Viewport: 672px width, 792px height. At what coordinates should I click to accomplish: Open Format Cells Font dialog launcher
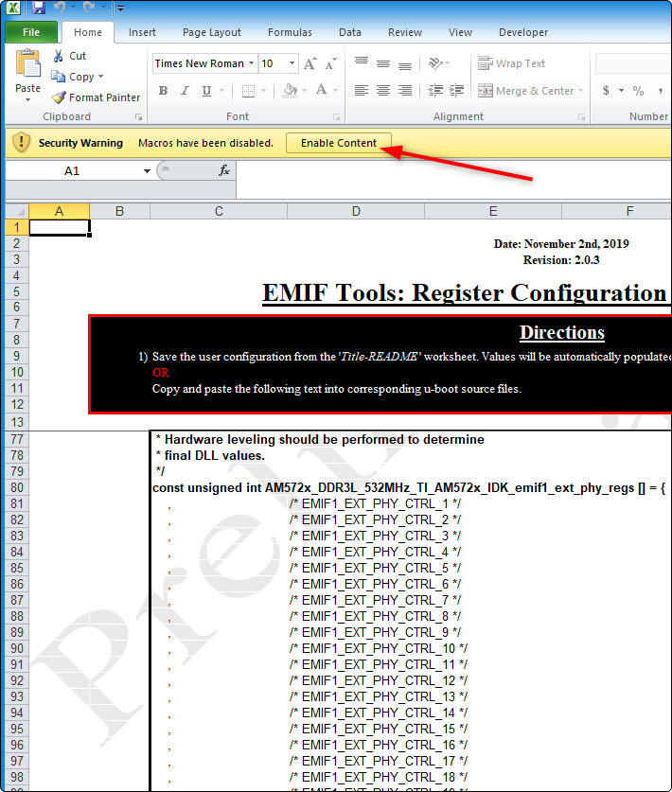coord(337,117)
